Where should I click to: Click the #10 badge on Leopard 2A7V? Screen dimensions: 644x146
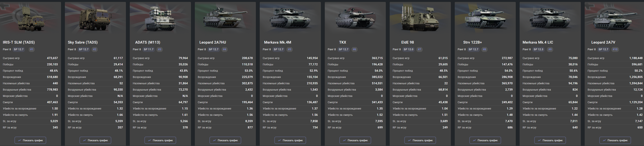pos(615,49)
